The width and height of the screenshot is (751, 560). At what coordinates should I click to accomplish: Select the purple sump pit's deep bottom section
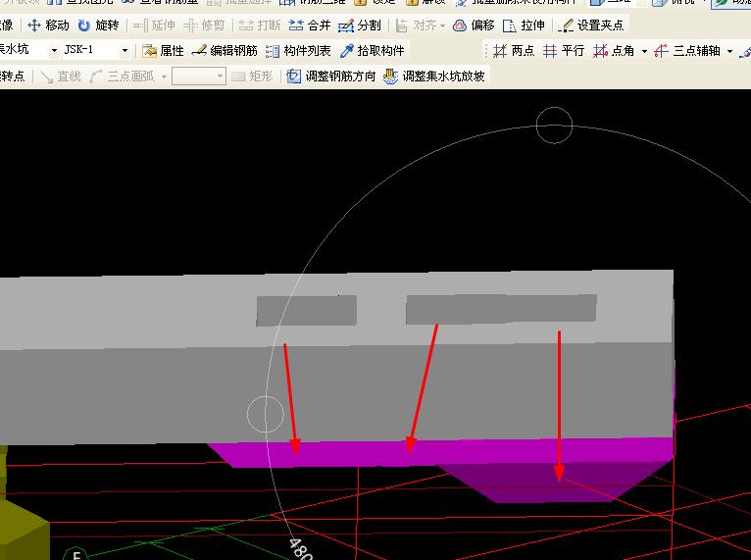click(556, 483)
